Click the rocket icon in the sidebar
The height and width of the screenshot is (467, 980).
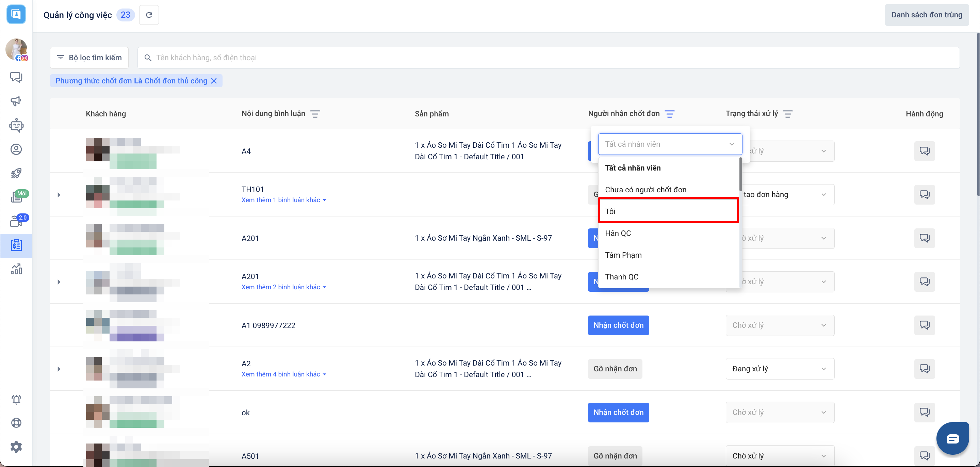tap(16, 173)
